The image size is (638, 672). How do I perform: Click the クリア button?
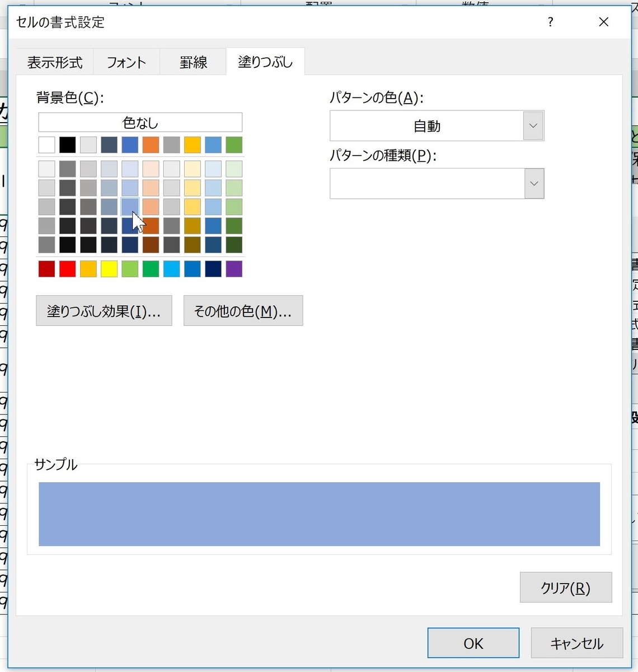tap(565, 587)
